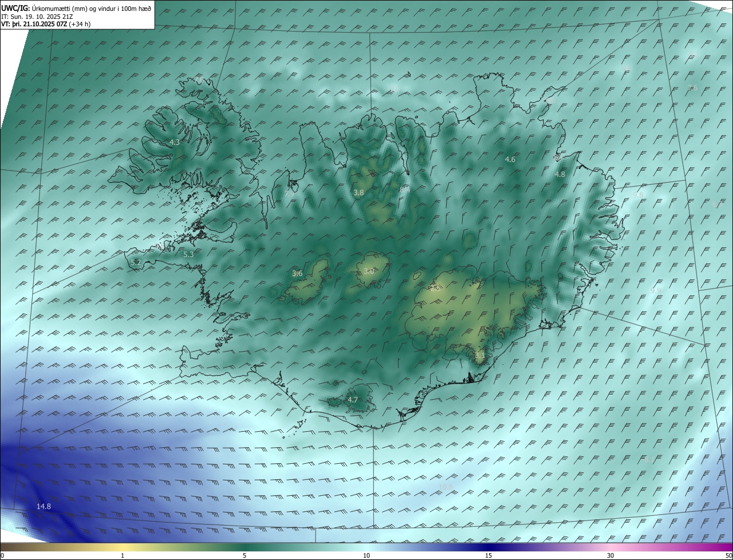Select the valid time line 'VT: þri. 21.10.2025 07Z (+34 h)'
Viewport: 733px width, 560px height.
46,24
